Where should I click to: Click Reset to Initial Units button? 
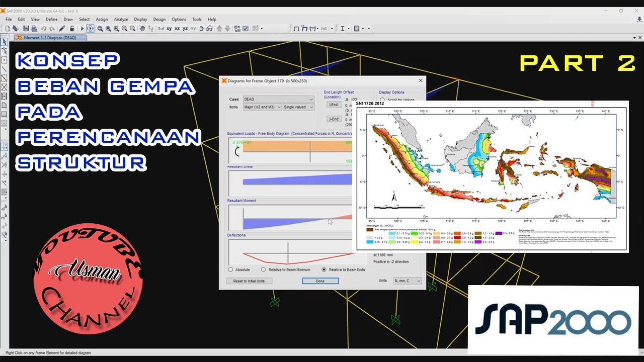(249, 281)
